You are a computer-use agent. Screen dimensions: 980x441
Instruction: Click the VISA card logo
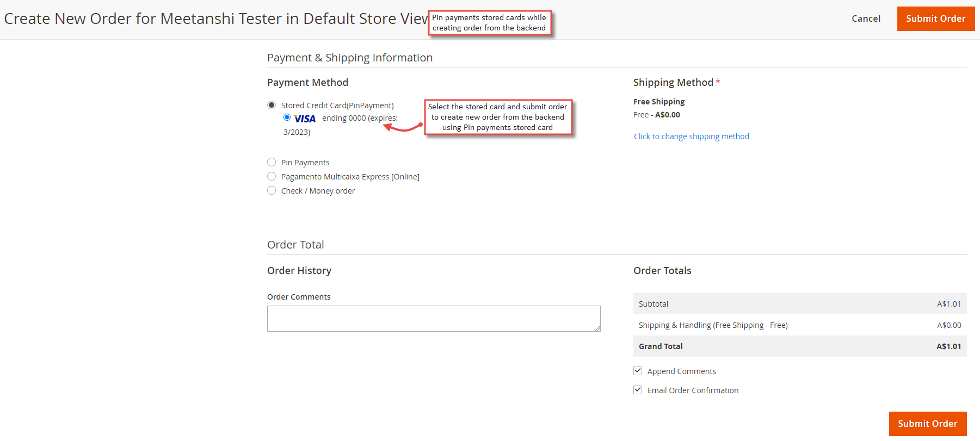pyautogui.click(x=305, y=119)
